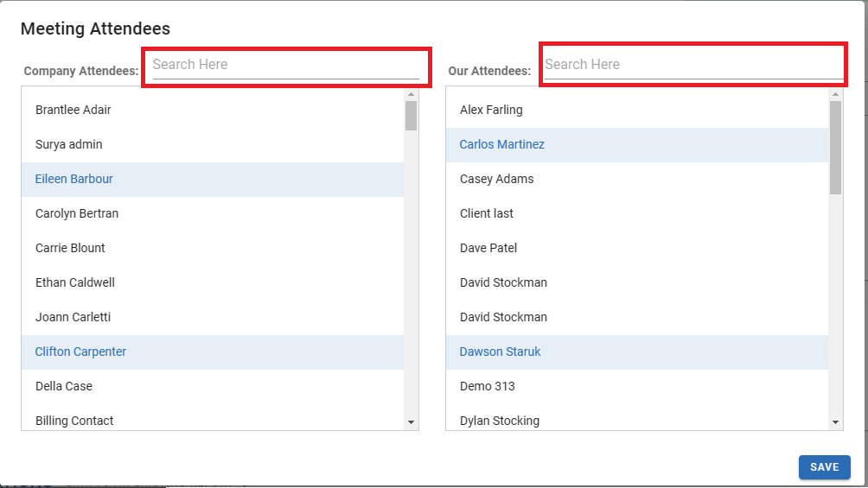The height and width of the screenshot is (488, 868).
Task: Click the Company Attendees list scrollbar thumb
Action: 411,116
